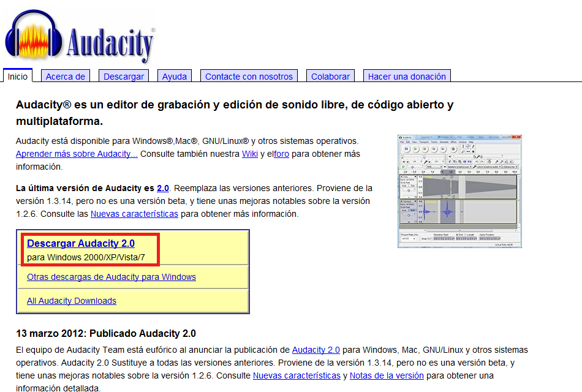Viewport: 582px width, 392px height.
Task: Select the Ayuda tab
Action: (x=175, y=77)
